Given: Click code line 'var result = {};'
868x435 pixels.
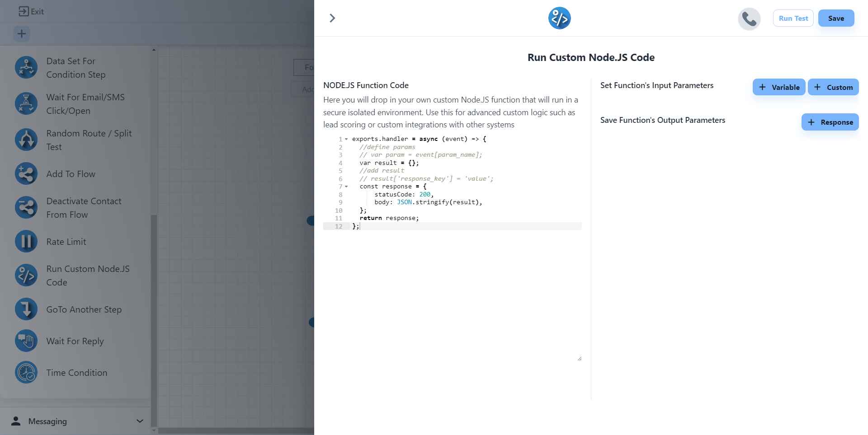Looking at the screenshot, I should tap(389, 163).
